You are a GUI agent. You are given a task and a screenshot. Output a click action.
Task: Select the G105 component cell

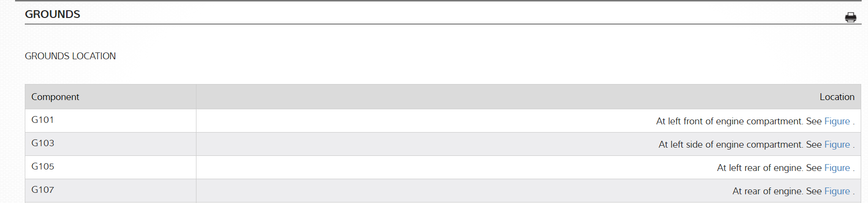pos(43,167)
